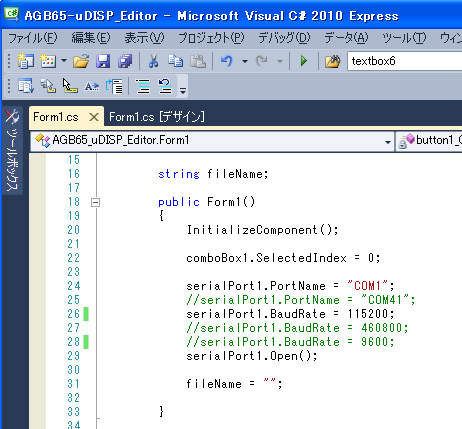Open the 編集(E) menu
Image resolution: width=462 pixels, height=429 pixels.
[91, 38]
